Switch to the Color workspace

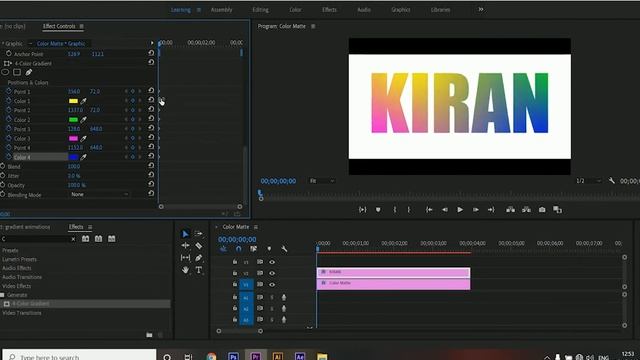click(296, 10)
